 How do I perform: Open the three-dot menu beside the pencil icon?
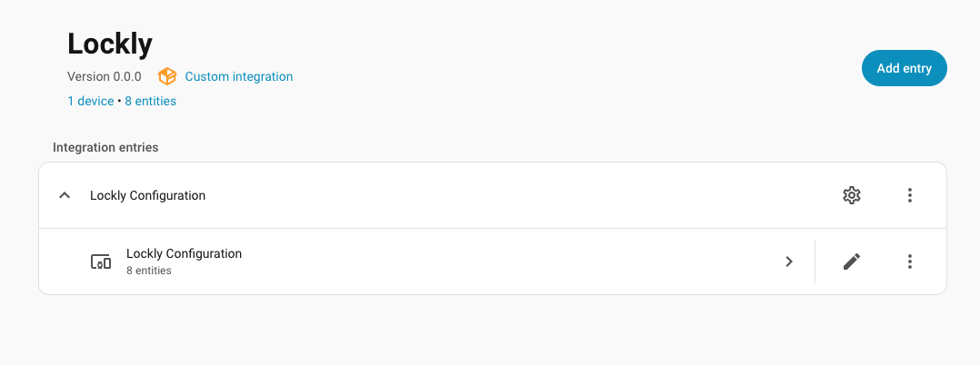(909, 261)
